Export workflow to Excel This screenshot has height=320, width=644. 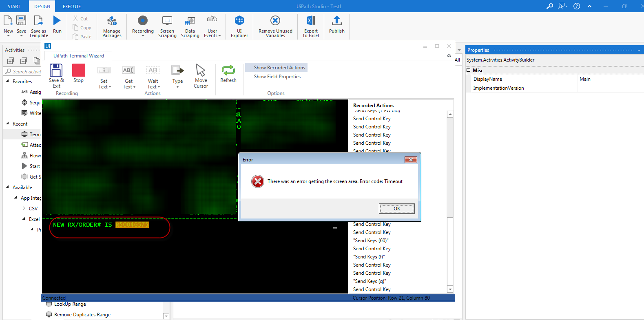(x=311, y=26)
